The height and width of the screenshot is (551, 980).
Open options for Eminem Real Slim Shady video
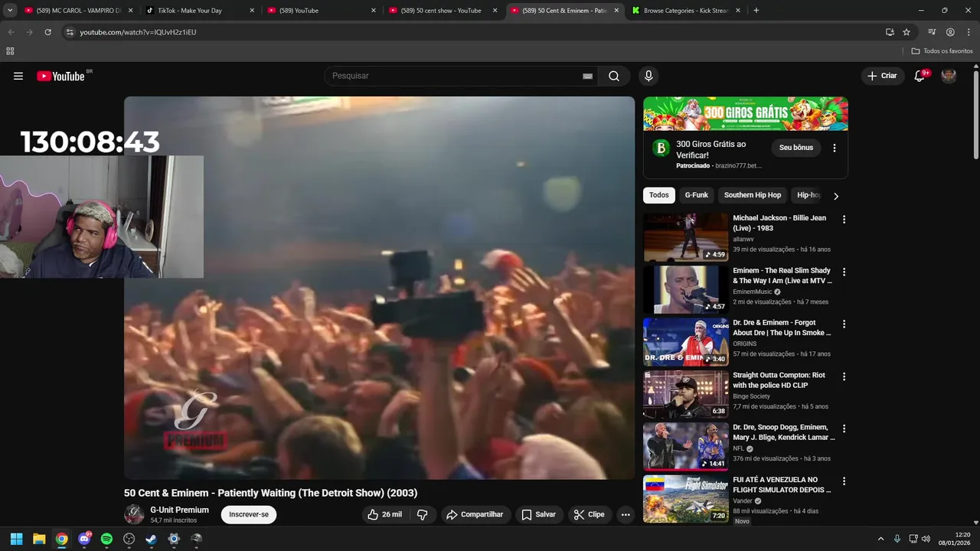pyautogui.click(x=844, y=272)
